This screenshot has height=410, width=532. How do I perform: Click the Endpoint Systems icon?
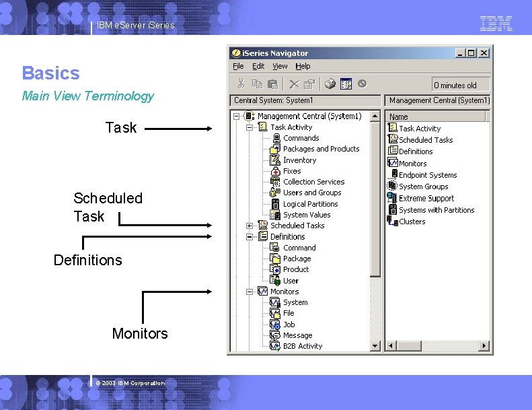pos(394,174)
